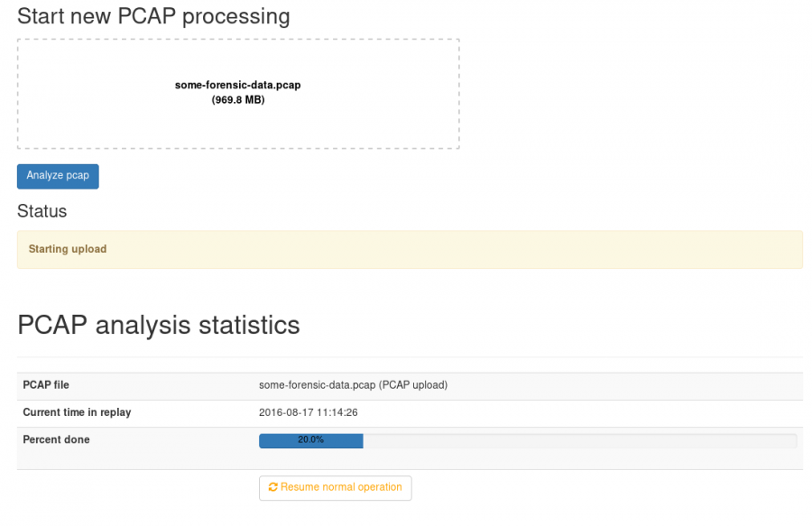The width and height of the screenshot is (812, 526).
Task: Click inside the yellow alert banner
Action: tap(406, 249)
